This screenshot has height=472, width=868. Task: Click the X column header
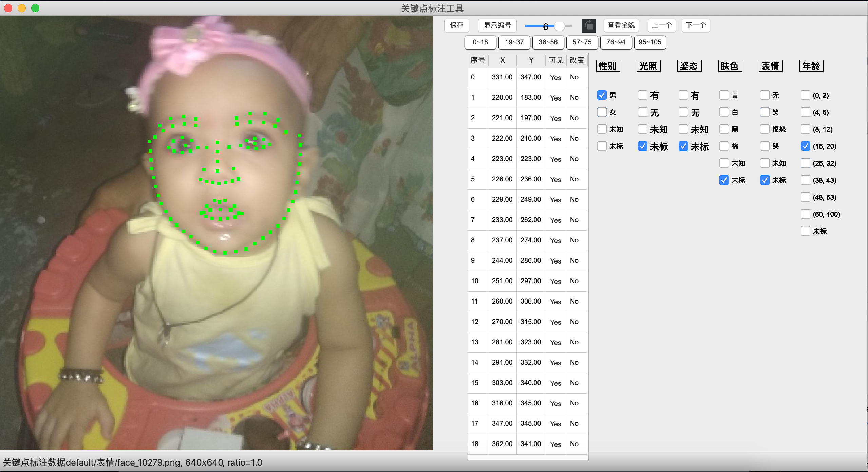pyautogui.click(x=502, y=60)
